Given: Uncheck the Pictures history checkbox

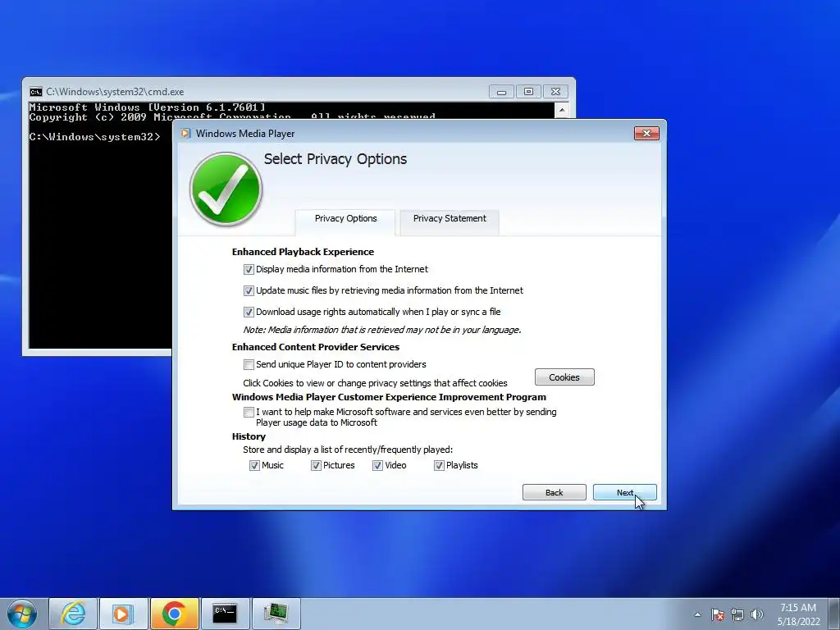Looking at the screenshot, I should (x=316, y=466).
